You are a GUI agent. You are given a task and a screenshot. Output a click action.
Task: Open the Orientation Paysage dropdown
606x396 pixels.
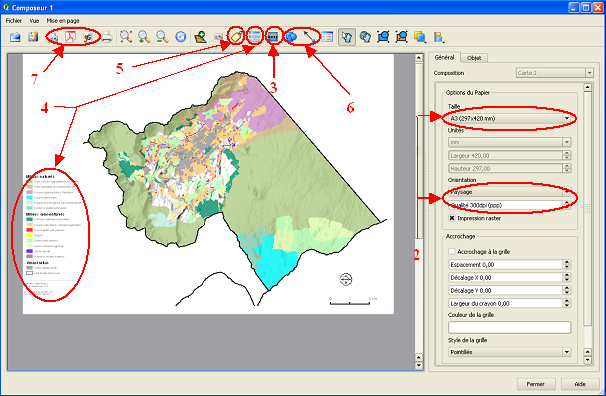[509, 192]
